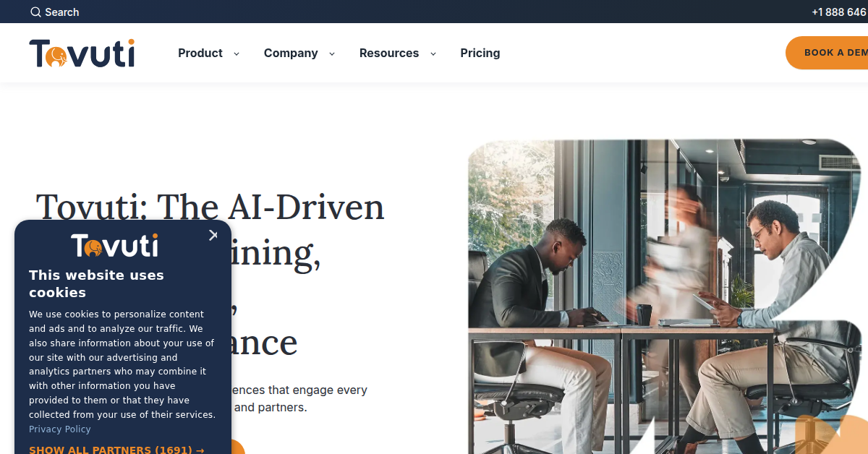Click the "Tovuti: The AI-Driven" headline
Image resolution: width=868 pixels, height=454 pixels.
point(210,207)
